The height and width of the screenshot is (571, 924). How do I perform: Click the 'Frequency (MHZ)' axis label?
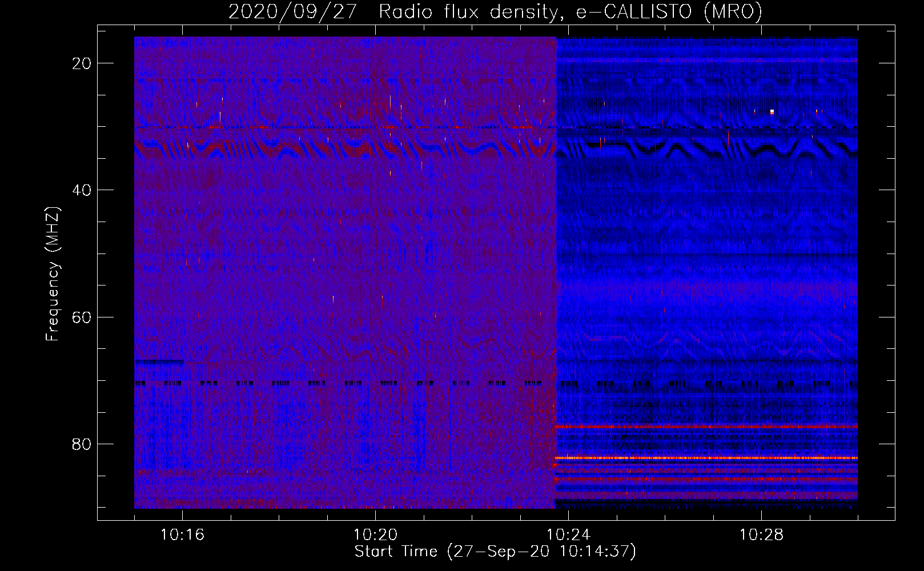pos(53,274)
